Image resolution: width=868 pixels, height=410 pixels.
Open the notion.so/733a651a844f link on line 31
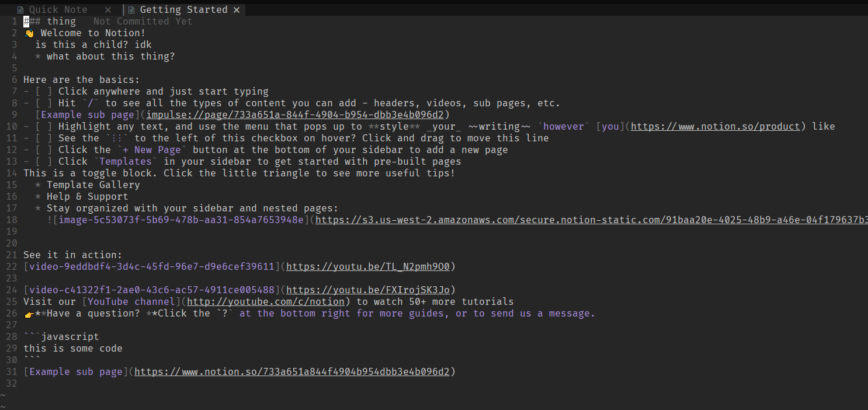click(292, 372)
